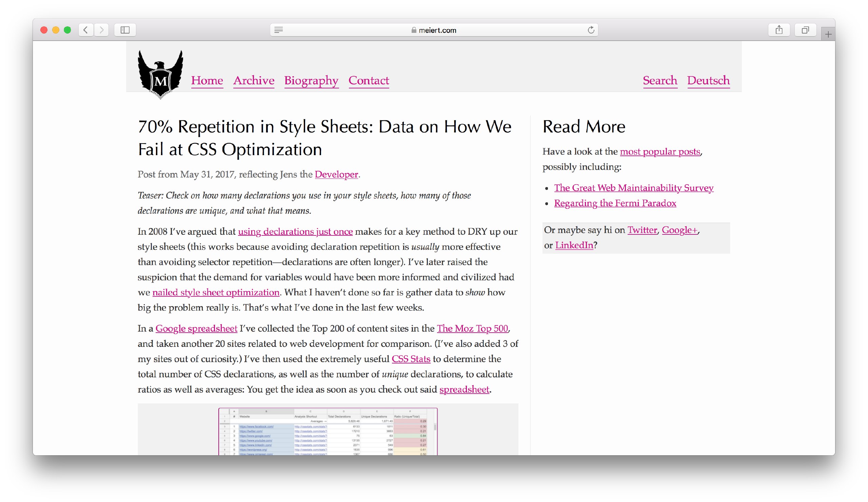This screenshot has height=502, width=868.
Task: Click the yellow minimize window button
Action: (x=56, y=30)
